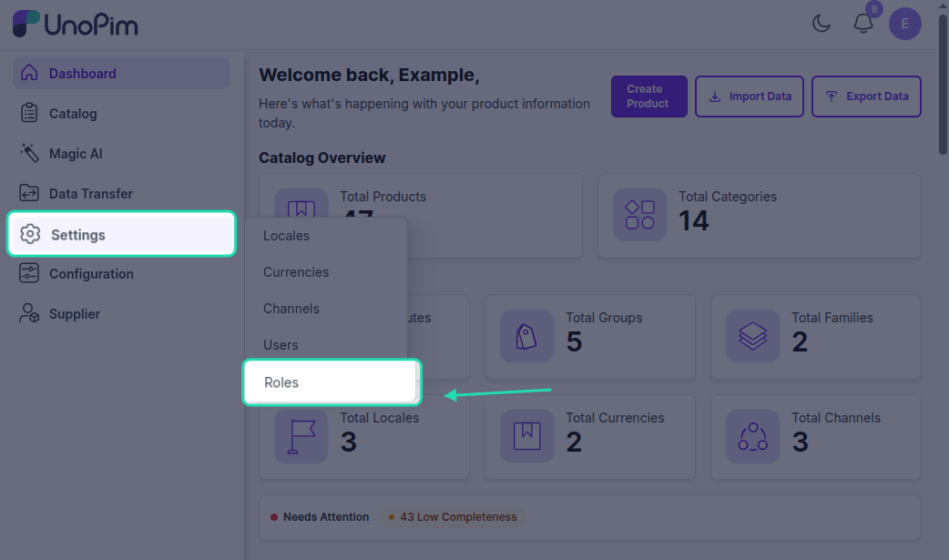Toggle dark mode moon icon
The height and width of the screenshot is (560, 949).
[x=821, y=24]
